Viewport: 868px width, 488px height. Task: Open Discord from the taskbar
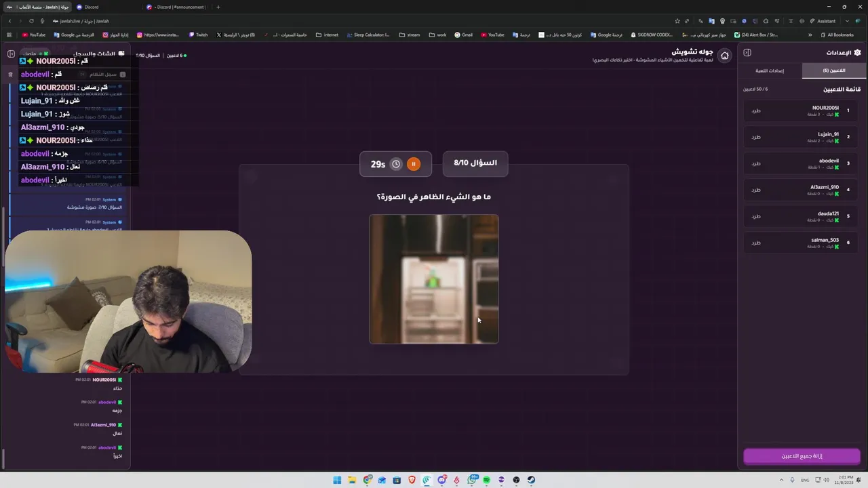[441, 480]
